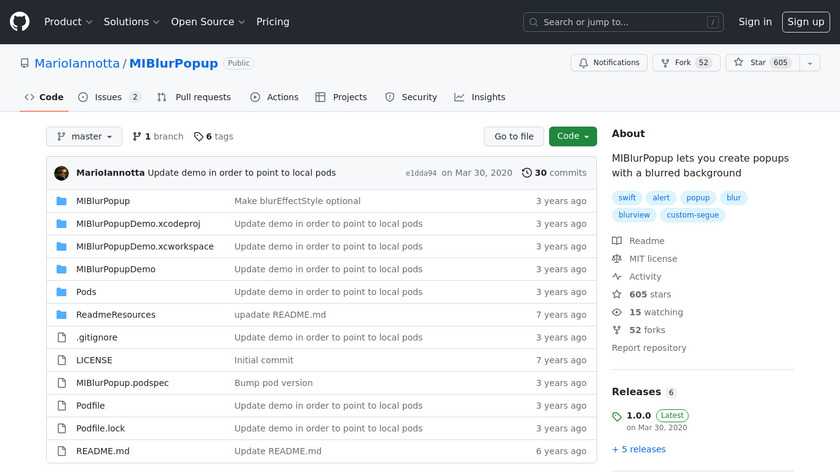Switch to the Projects tab
This screenshot has width=840, height=472.
[x=341, y=97]
